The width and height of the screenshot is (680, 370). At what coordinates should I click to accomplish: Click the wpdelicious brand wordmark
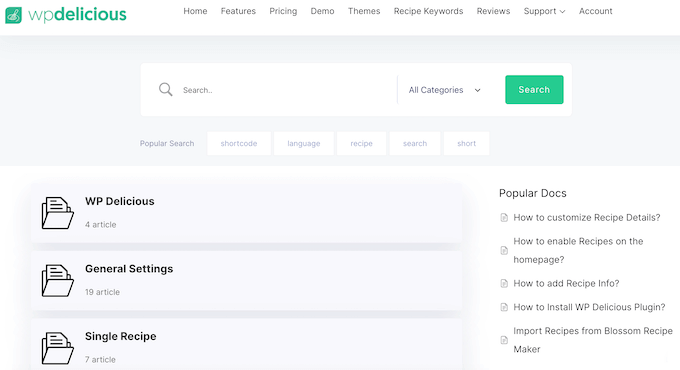(77, 15)
